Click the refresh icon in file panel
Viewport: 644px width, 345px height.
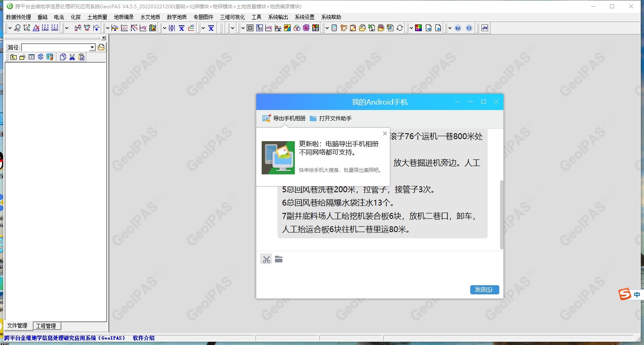click(41, 57)
